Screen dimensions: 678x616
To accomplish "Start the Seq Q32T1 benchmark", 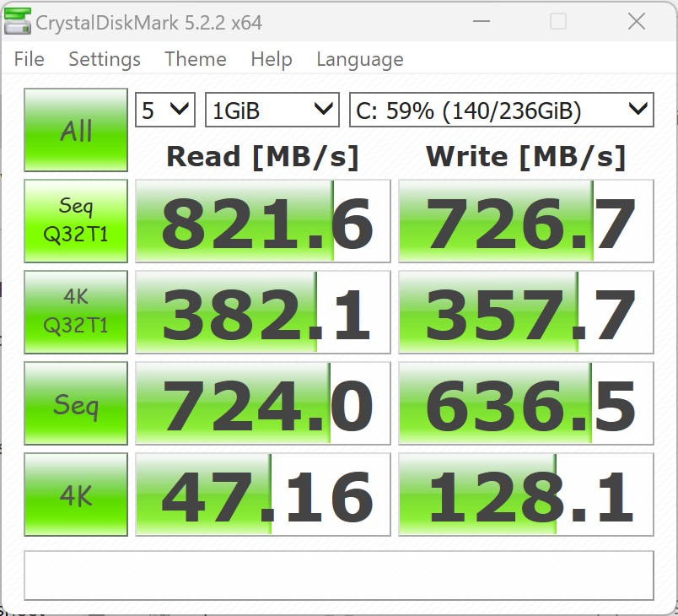I will click(76, 221).
